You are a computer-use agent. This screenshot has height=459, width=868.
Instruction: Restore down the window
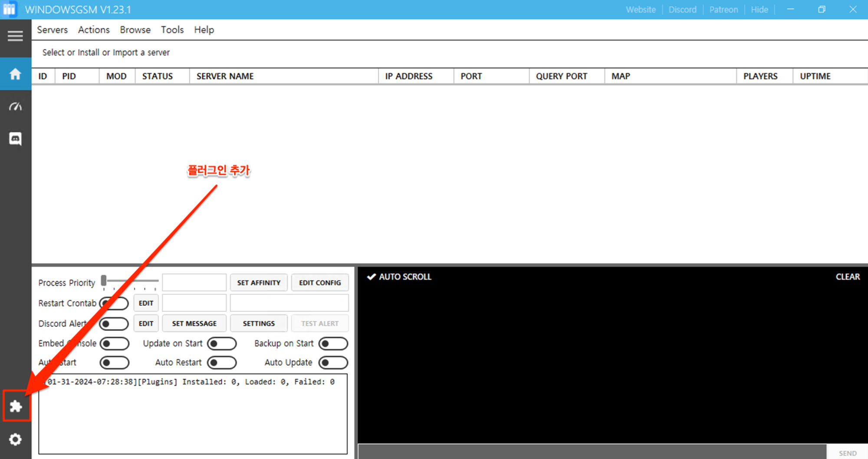click(822, 10)
